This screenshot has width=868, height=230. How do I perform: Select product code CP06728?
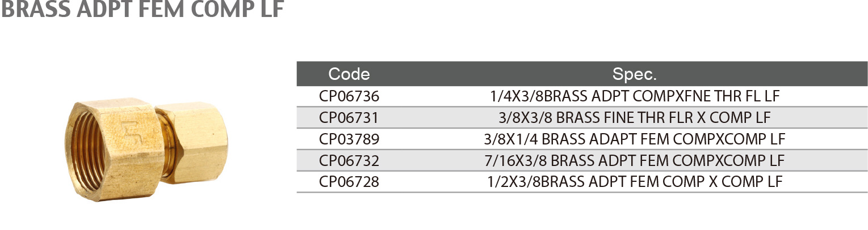(x=349, y=182)
